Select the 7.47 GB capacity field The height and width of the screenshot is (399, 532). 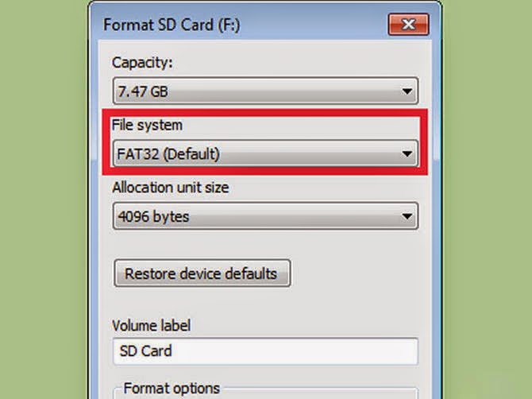click(x=238, y=91)
